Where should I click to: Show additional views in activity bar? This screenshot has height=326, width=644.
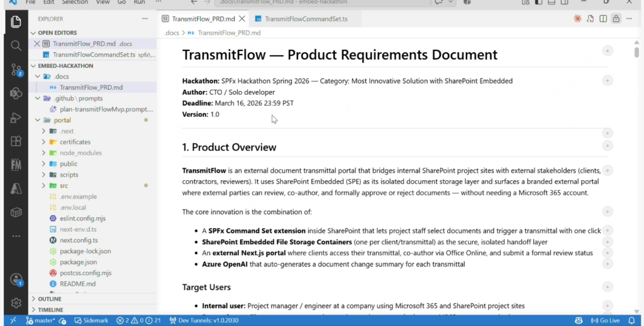click(x=16, y=236)
